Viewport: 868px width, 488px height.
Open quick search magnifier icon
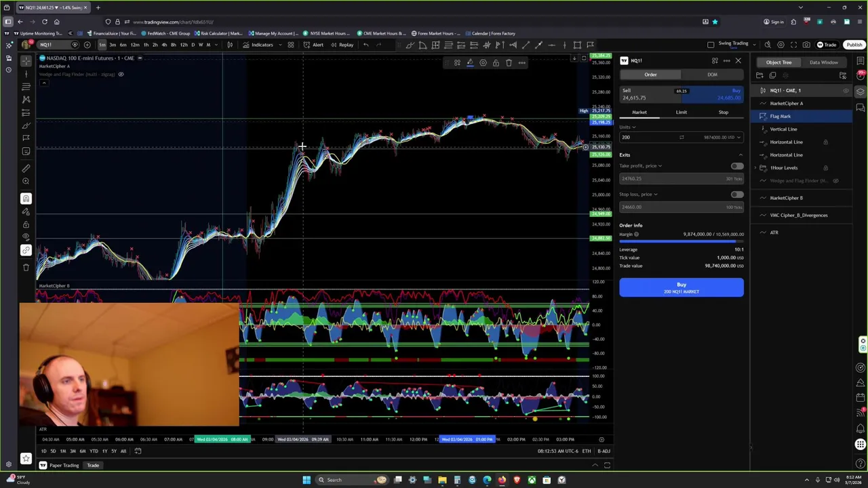coord(768,45)
